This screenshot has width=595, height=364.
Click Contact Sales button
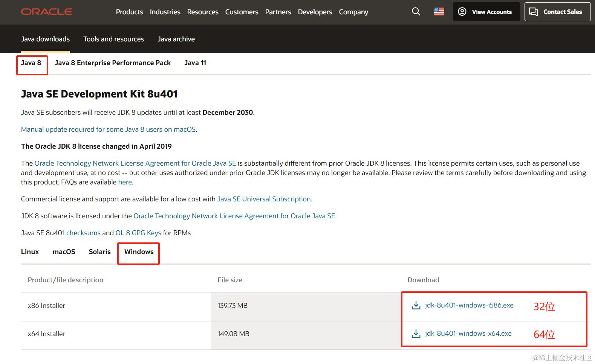click(x=557, y=12)
